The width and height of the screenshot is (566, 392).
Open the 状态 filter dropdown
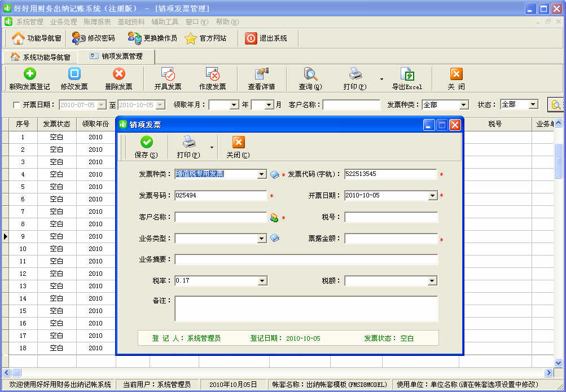click(x=533, y=105)
